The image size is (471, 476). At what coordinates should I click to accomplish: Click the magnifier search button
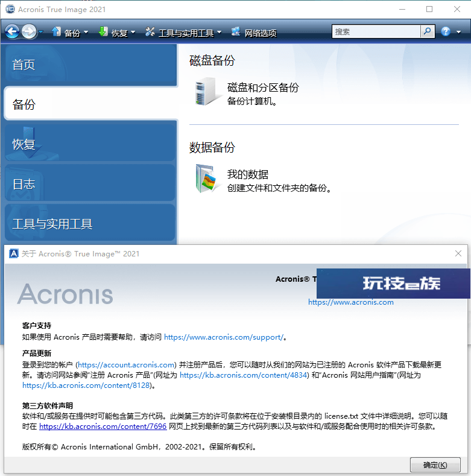(428, 31)
